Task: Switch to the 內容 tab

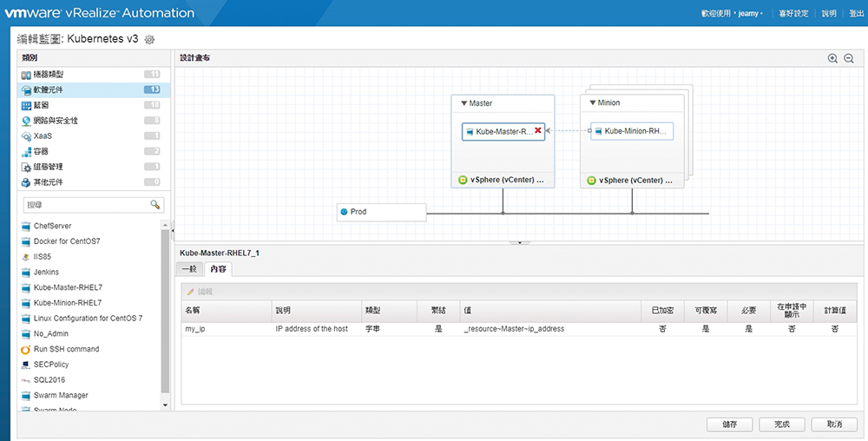Action: (x=218, y=269)
